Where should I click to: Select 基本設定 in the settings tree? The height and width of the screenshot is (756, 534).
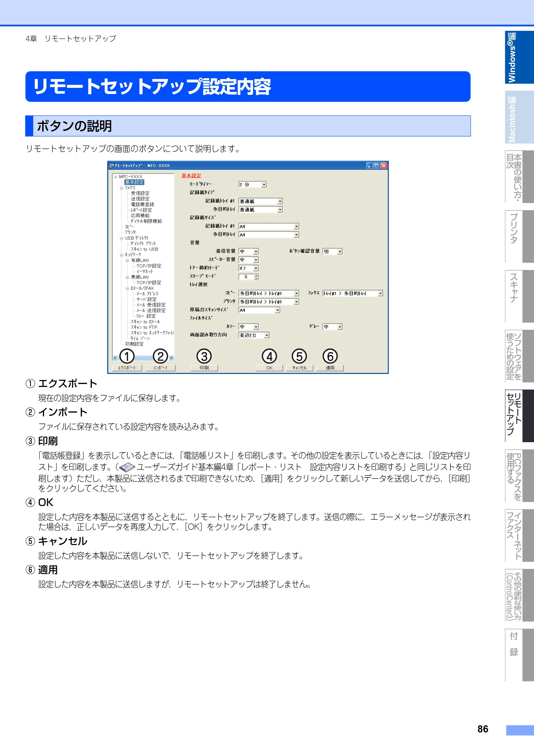134,182
